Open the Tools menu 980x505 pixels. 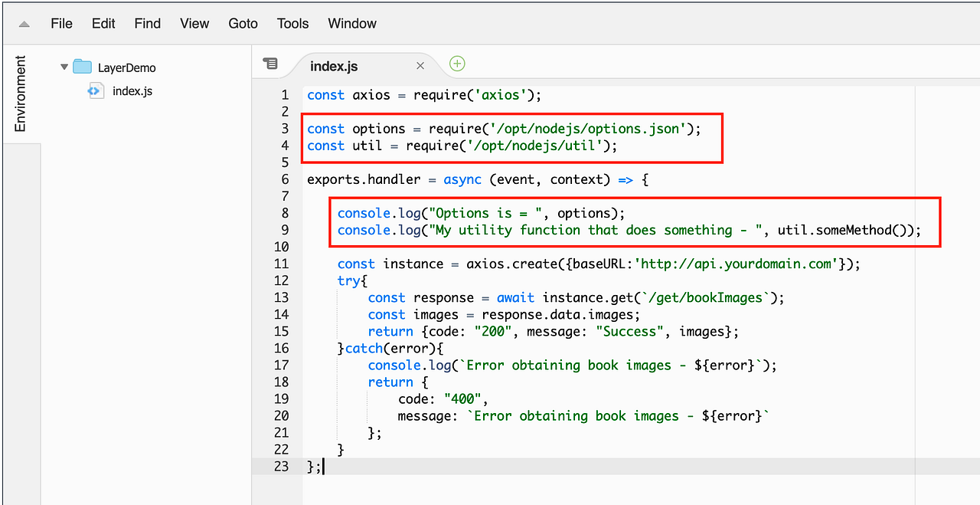[292, 23]
